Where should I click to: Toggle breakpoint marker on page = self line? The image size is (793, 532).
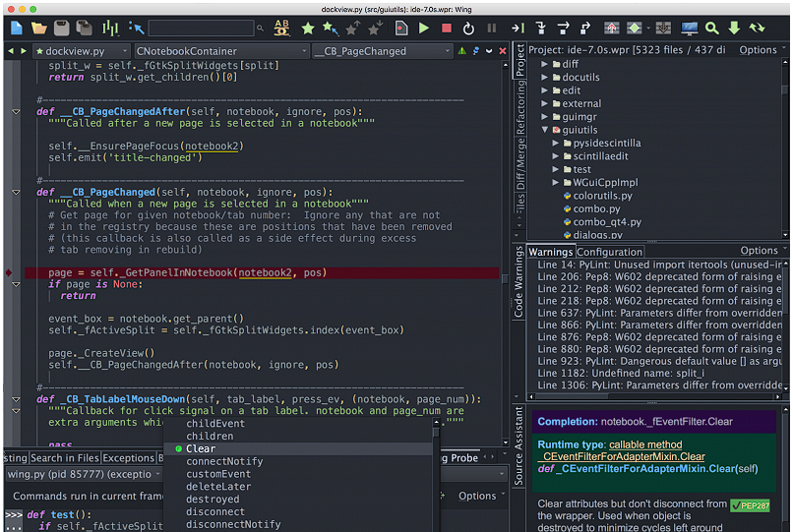pyautogui.click(x=9, y=272)
